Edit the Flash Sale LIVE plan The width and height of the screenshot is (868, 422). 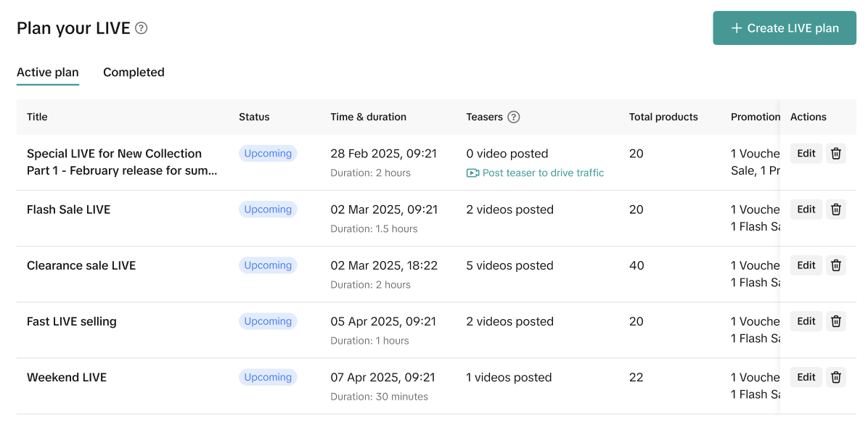pos(806,210)
